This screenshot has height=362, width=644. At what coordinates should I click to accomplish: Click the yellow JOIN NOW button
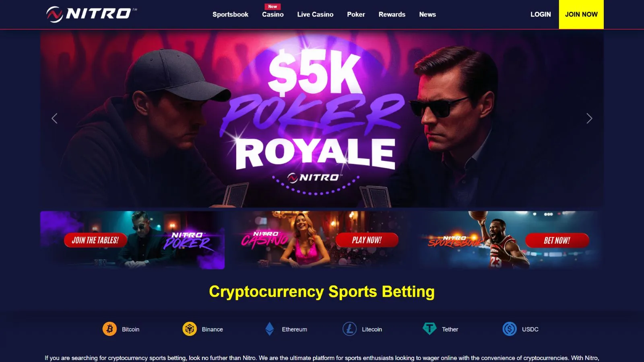click(581, 14)
